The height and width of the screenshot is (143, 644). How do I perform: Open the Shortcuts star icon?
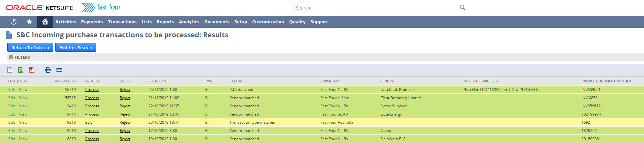click(29, 22)
